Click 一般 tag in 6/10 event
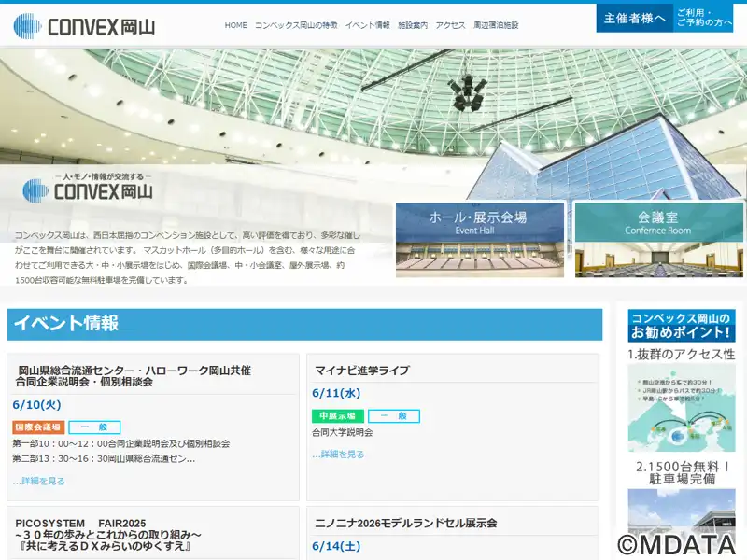The height and width of the screenshot is (560, 747). (x=94, y=427)
